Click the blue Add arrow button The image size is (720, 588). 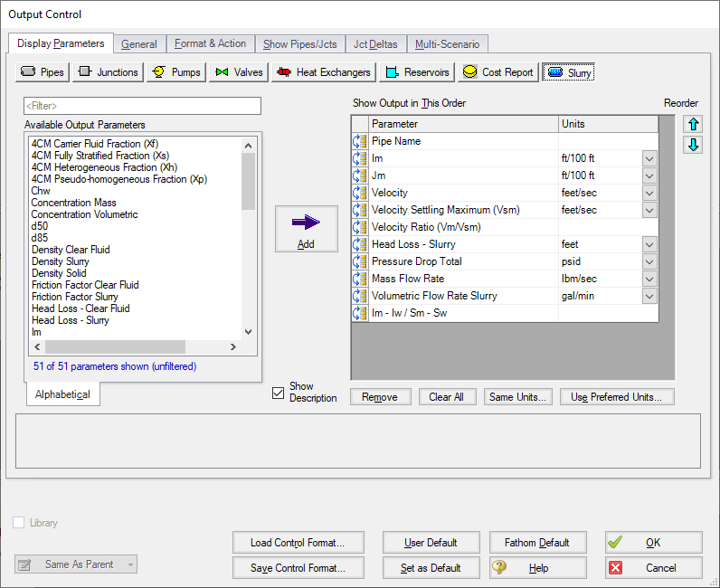pos(306,229)
